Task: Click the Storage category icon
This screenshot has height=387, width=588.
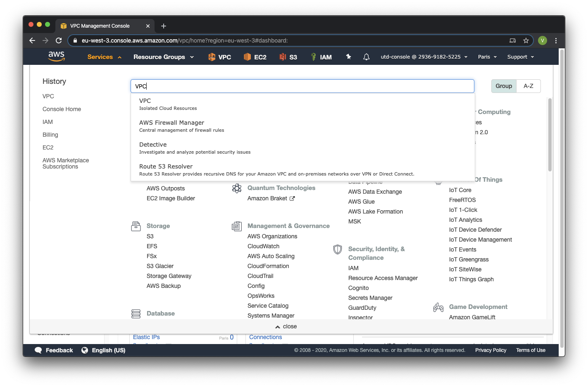Action: (x=136, y=226)
